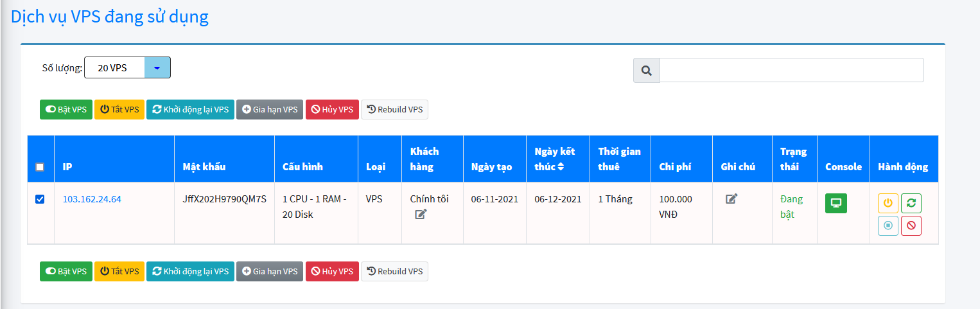980x309 pixels.
Task: Uncheck the VPS 103.162.24.64 row checkbox
Action: tap(40, 199)
